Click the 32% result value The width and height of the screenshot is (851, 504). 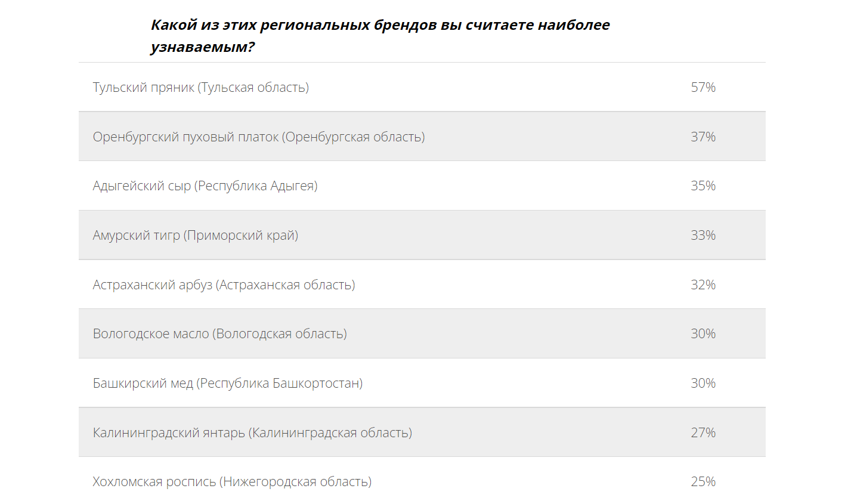[x=703, y=285]
